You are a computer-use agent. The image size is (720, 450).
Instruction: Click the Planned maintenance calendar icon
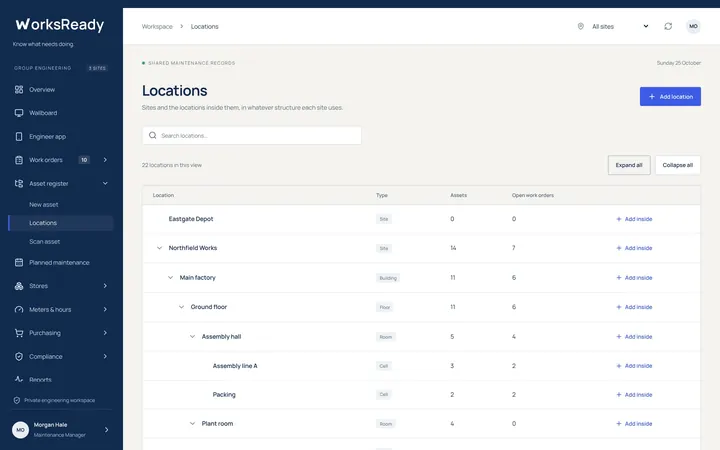(19, 262)
